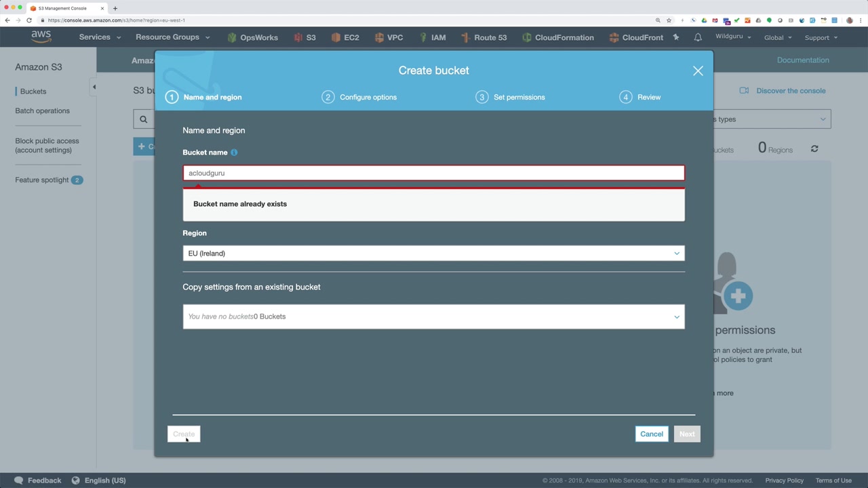The image size is (868, 488).
Task: Click the bucket search magnifier icon
Action: point(143,119)
